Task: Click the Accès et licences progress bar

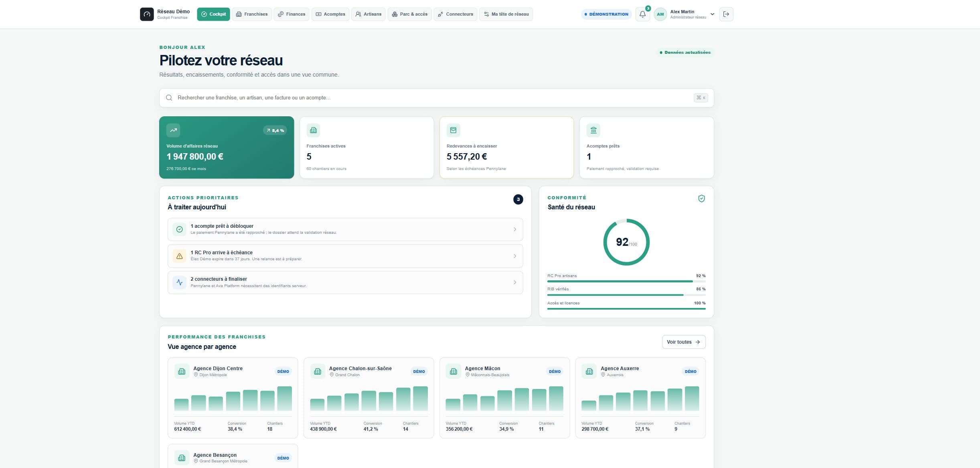Action: pos(626,309)
